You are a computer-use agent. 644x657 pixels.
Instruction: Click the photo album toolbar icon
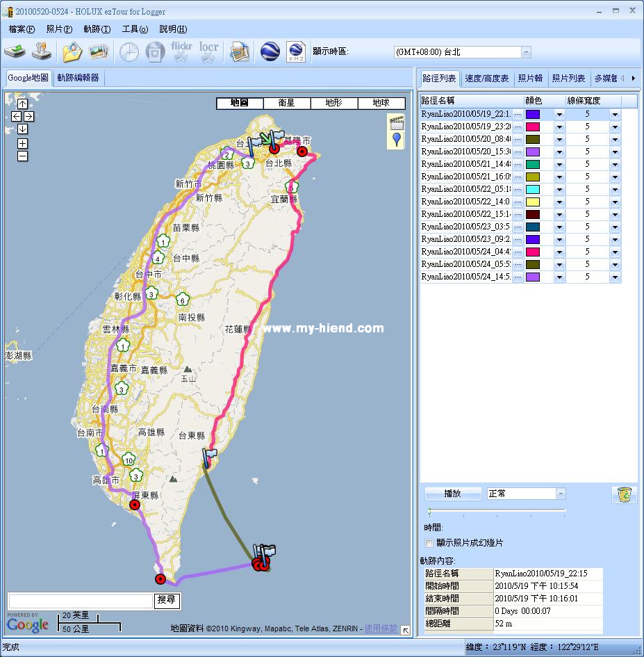click(x=99, y=52)
